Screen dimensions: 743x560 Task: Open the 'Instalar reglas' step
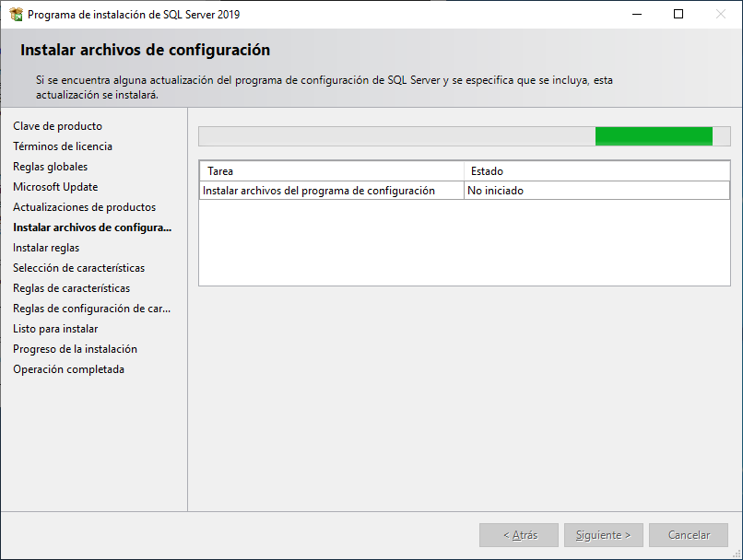click(x=46, y=247)
